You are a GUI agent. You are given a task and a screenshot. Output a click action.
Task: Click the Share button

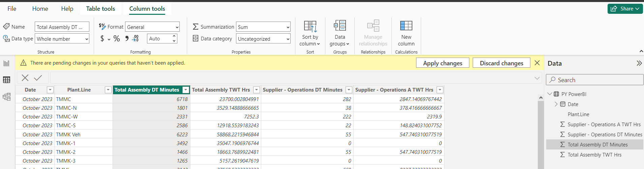625,9
